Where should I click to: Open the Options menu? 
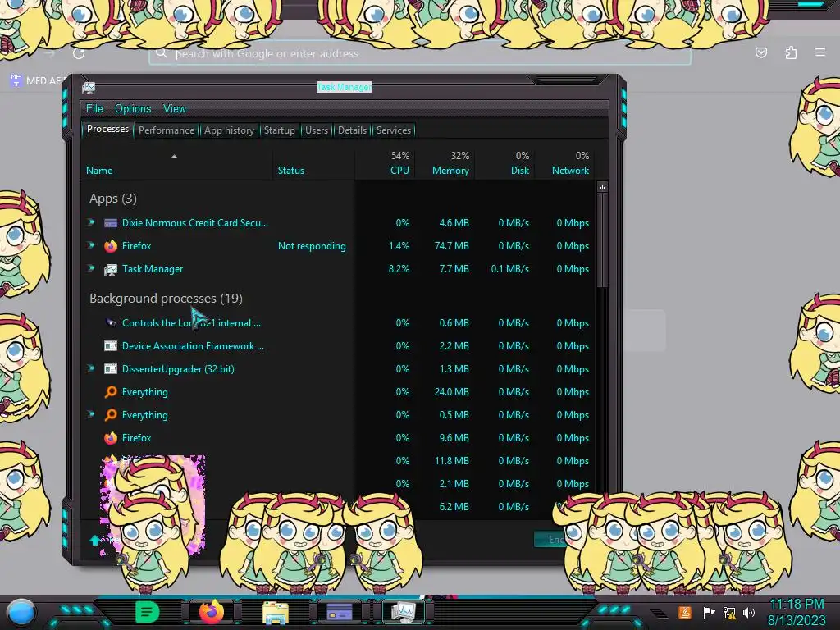(x=133, y=109)
